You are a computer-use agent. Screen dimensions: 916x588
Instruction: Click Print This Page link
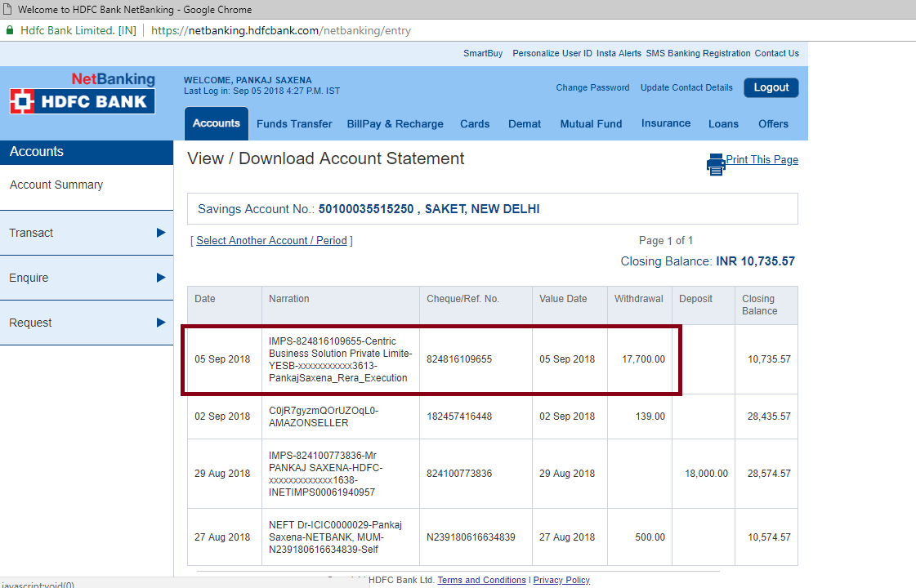tap(762, 160)
